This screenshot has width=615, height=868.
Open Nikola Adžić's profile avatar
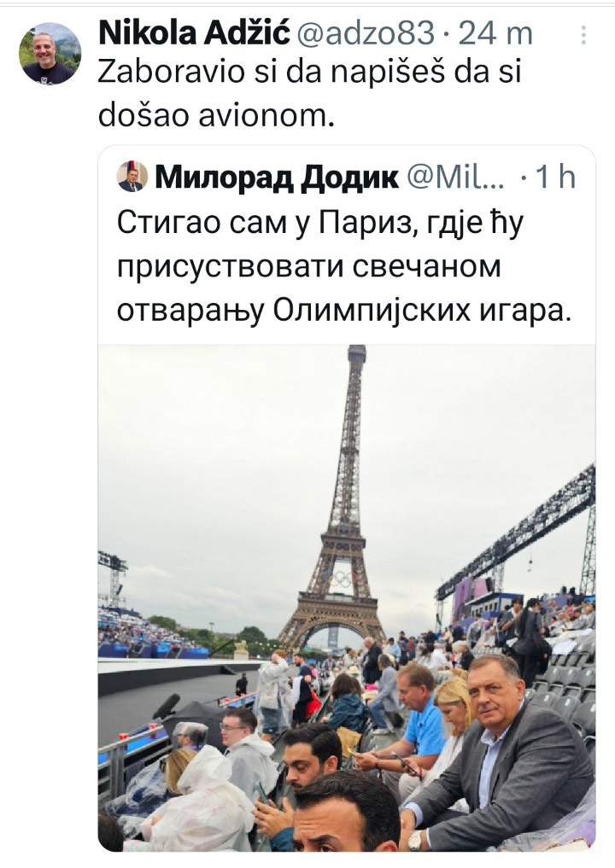(x=50, y=55)
